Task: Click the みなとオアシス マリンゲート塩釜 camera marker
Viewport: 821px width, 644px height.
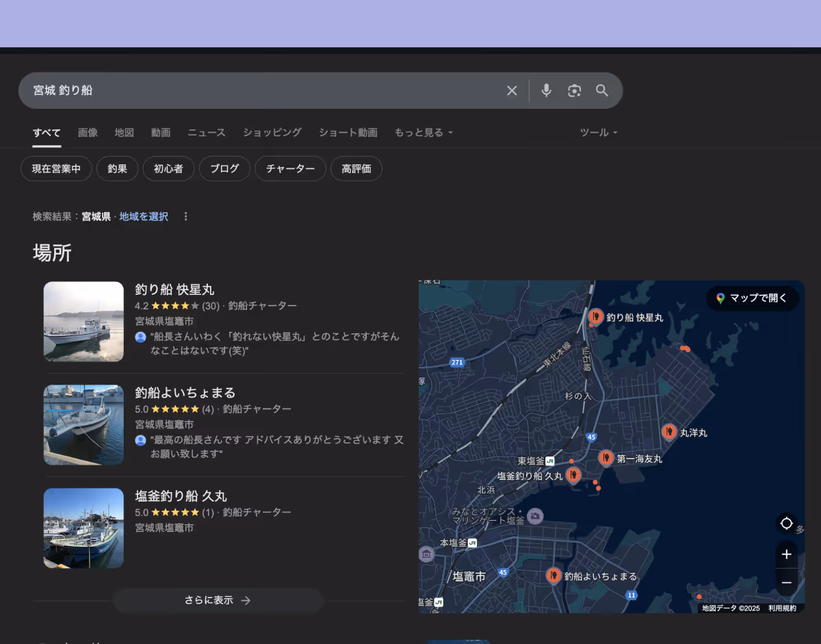Action: coord(536,515)
